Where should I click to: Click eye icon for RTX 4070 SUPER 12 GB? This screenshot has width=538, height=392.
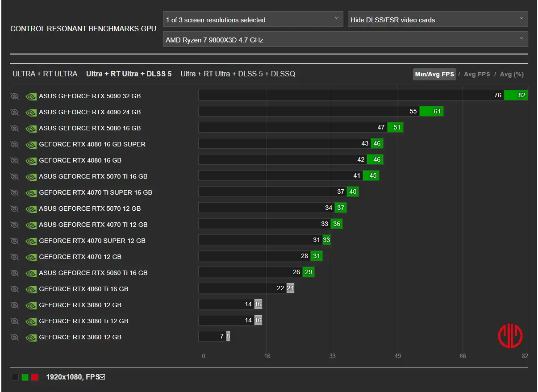pos(14,241)
